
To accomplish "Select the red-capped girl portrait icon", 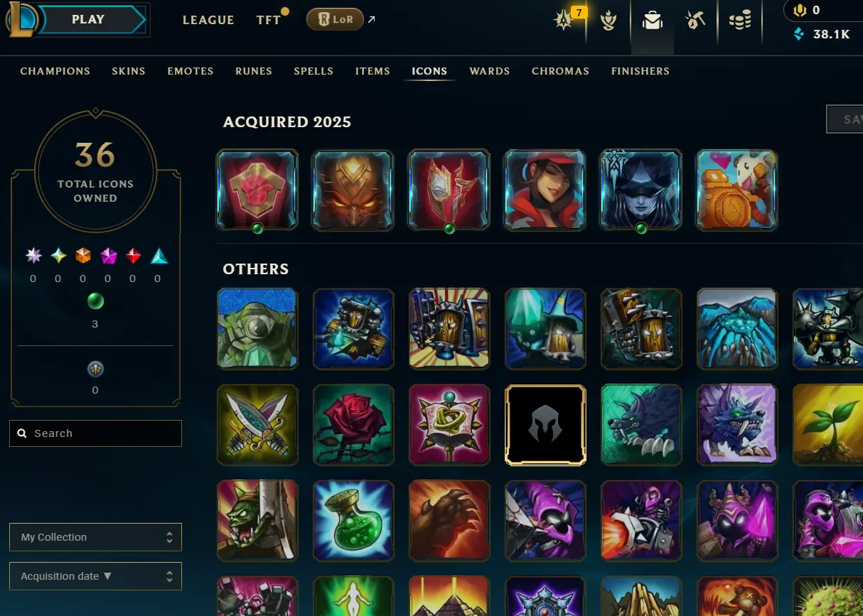I will click(545, 190).
